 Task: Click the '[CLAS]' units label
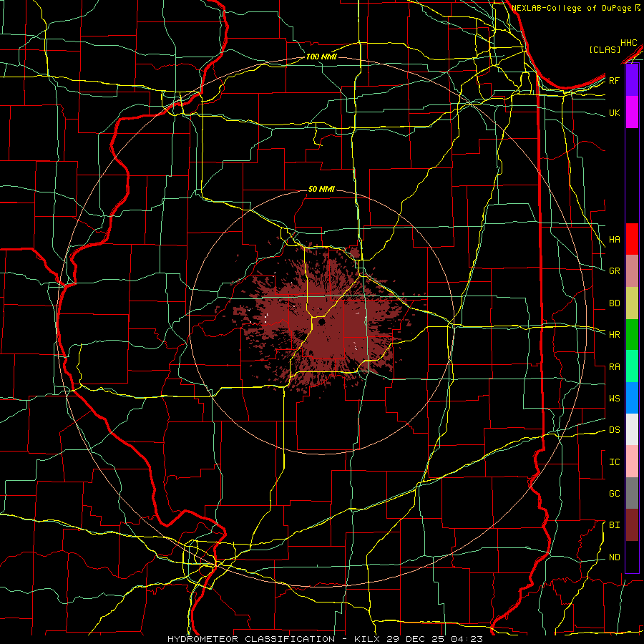point(605,49)
